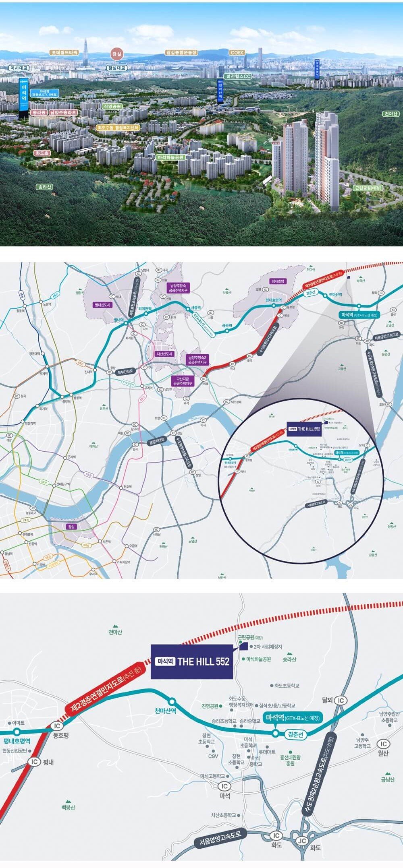This screenshot has width=403, height=868.
Task: Click the 비전힐스CC label in the aerial view
Action: 239,76
